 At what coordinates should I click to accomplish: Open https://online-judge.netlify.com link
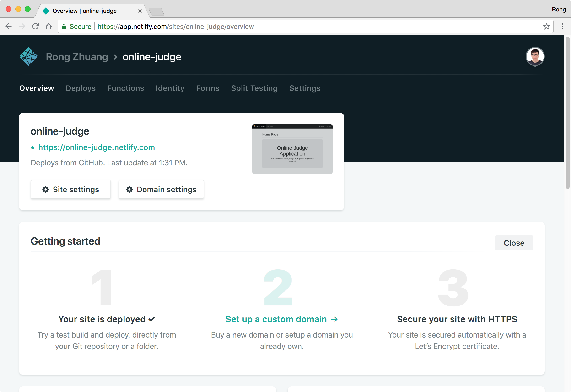tap(97, 147)
